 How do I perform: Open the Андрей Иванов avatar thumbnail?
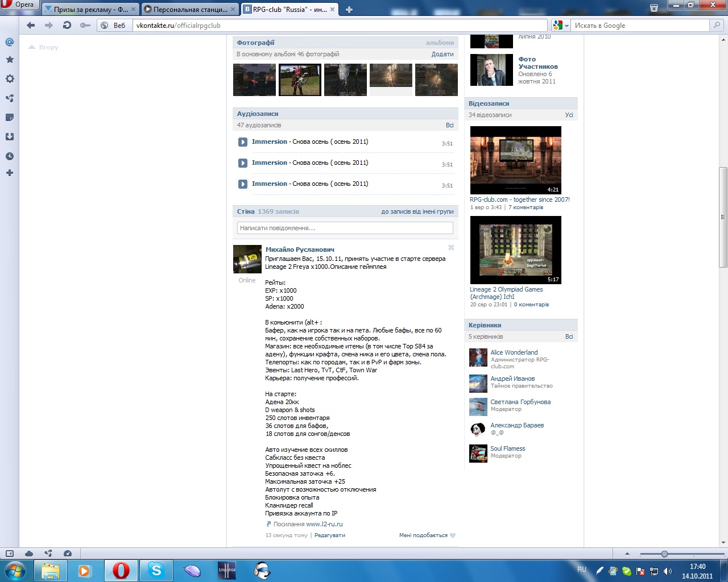tap(478, 384)
